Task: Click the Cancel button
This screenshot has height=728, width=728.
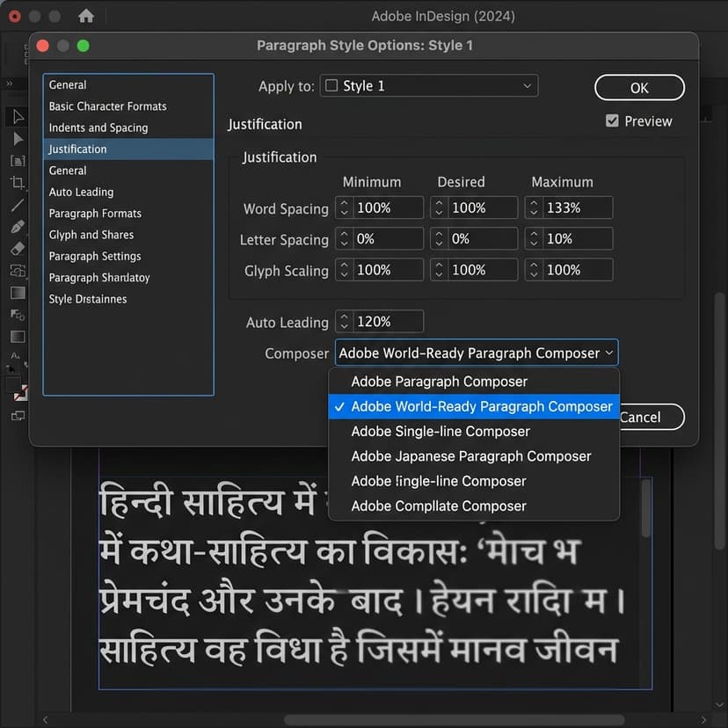Action: coord(652,417)
